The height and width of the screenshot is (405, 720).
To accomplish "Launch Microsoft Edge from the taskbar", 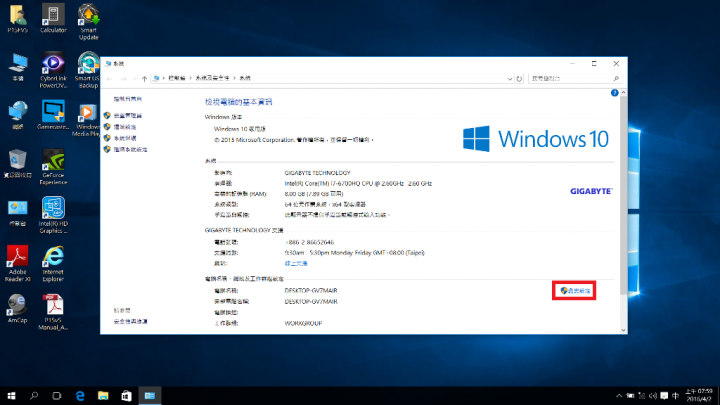I will (80, 395).
